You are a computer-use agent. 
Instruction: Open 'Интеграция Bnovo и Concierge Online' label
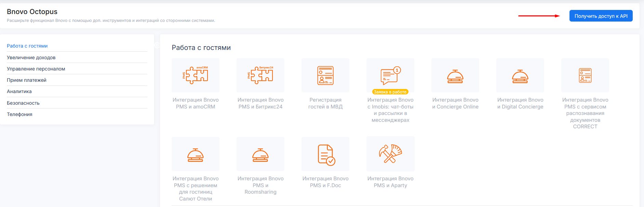pos(455,103)
